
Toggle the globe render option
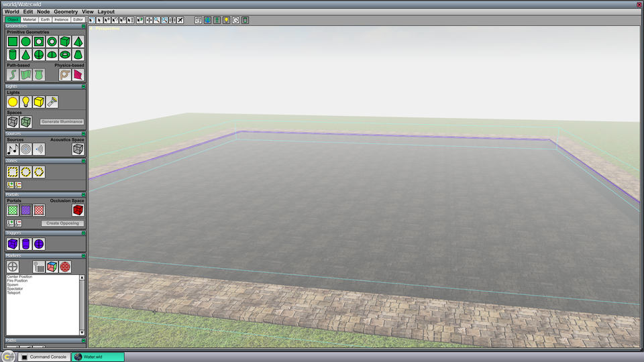click(x=207, y=20)
